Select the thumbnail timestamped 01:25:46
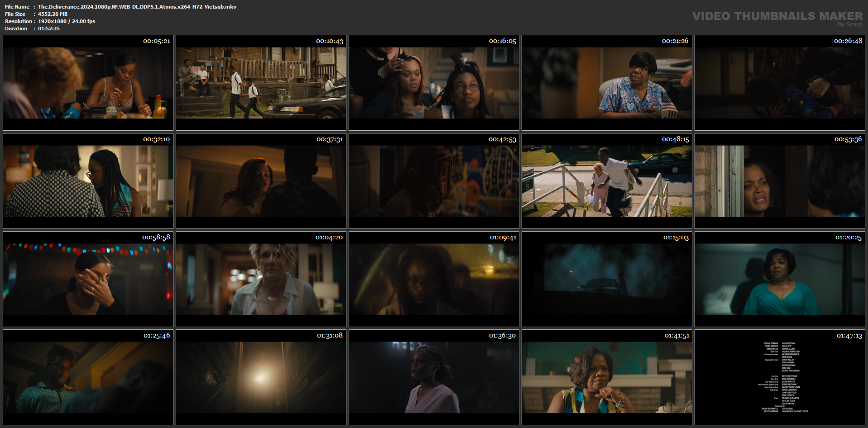The width and height of the screenshot is (868, 428). pyautogui.click(x=88, y=377)
